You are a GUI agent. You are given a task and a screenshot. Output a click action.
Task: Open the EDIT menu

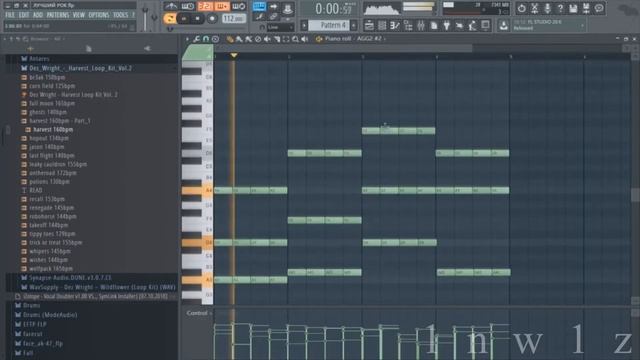pos(24,15)
